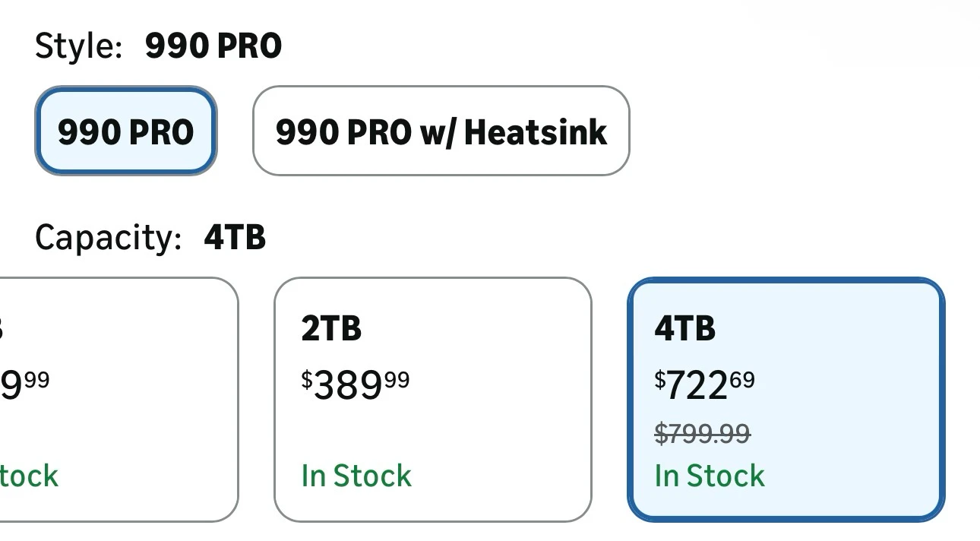Click "In Stock" under the 2TB option

point(356,476)
